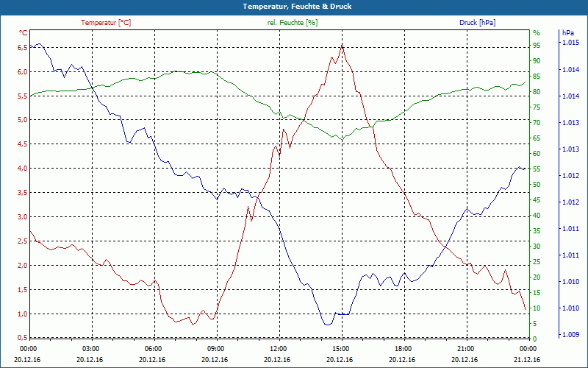Viewport: 588px width, 368px height.
Task: Click the 30 humidity axis value
Action: (537, 247)
